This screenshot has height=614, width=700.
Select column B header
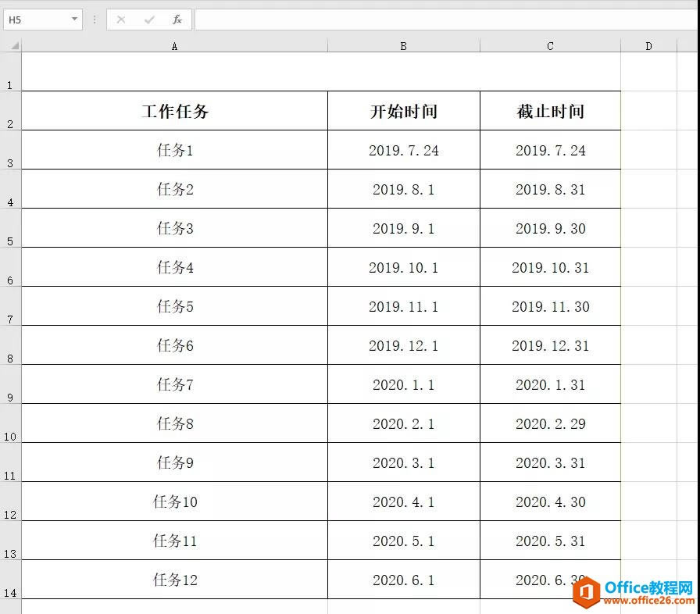pyautogui.click(x=404, y=46)
